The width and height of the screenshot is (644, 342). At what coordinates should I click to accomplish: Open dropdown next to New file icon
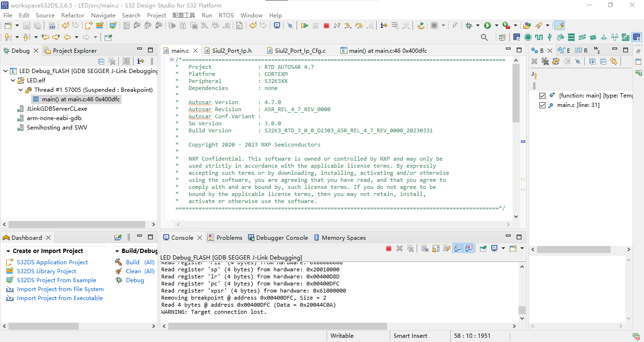(17, 25)
